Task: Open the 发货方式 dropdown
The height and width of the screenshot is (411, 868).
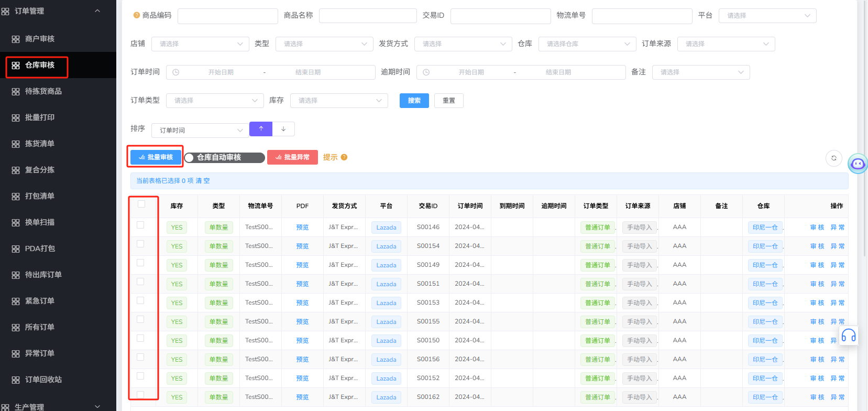Action: pos(463,44)
